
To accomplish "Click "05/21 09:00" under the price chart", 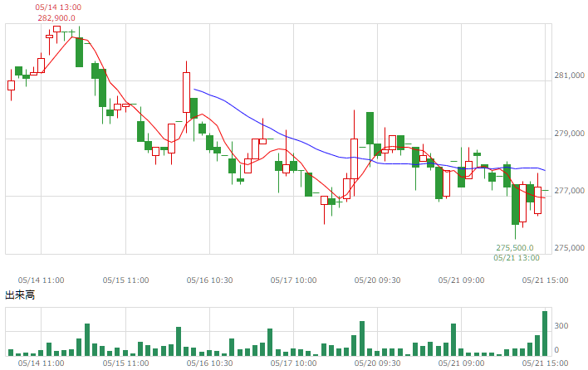I will pos(461,280).
